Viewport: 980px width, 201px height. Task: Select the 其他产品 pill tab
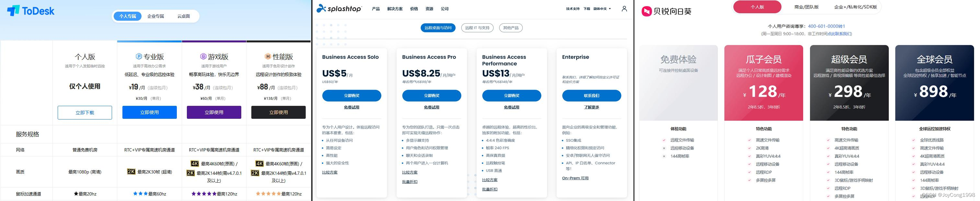click(x=510, y=28)
